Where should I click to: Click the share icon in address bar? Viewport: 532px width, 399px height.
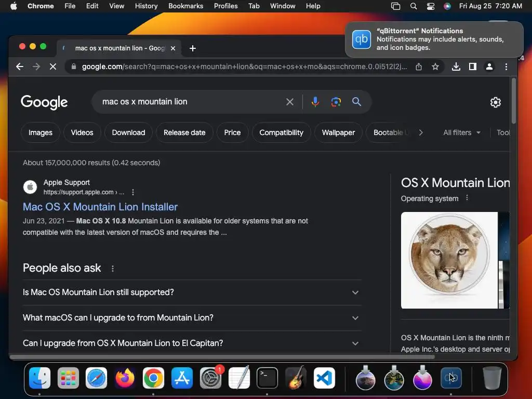pyautogui.click(x=419, y=67)
